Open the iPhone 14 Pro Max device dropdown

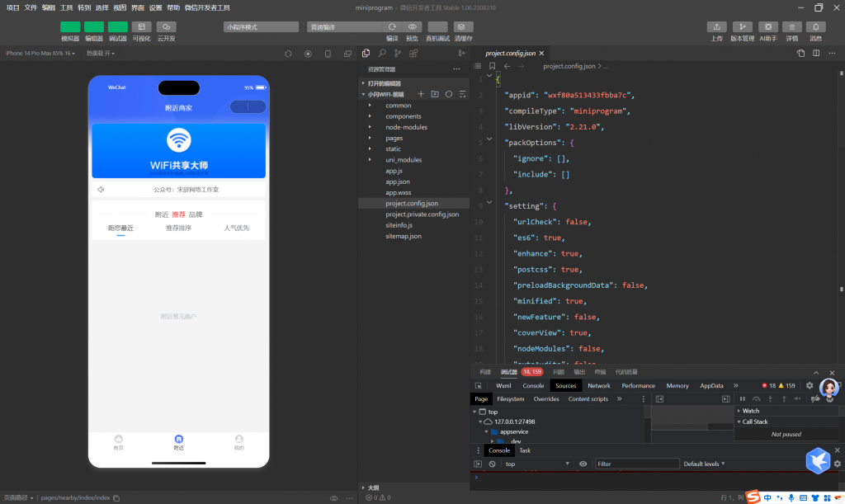tap(40, 54)
